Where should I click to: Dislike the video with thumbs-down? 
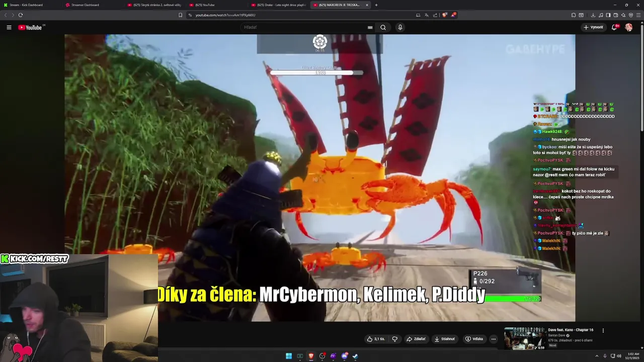coord(395,339)
